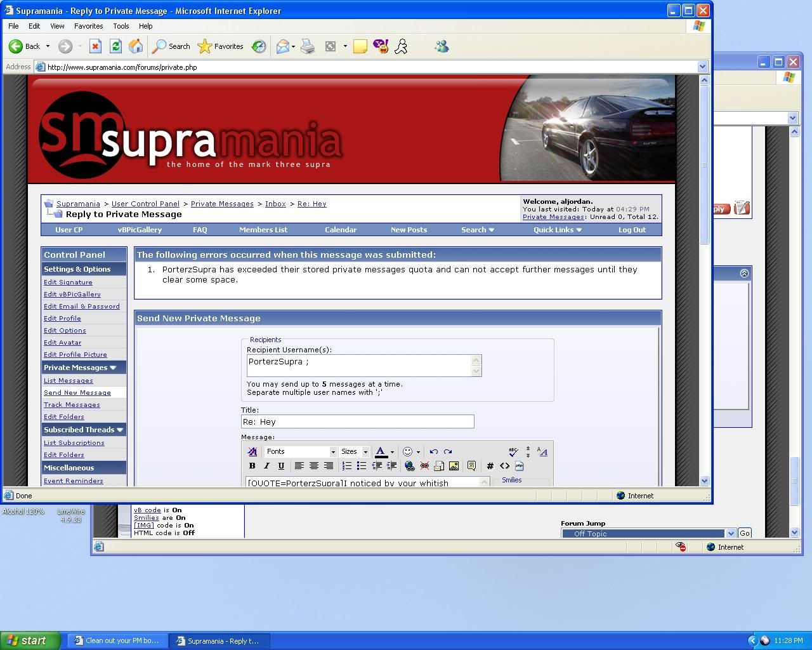Undo last edit in message editor
812x650 pixels.
[x=433, y=451]
